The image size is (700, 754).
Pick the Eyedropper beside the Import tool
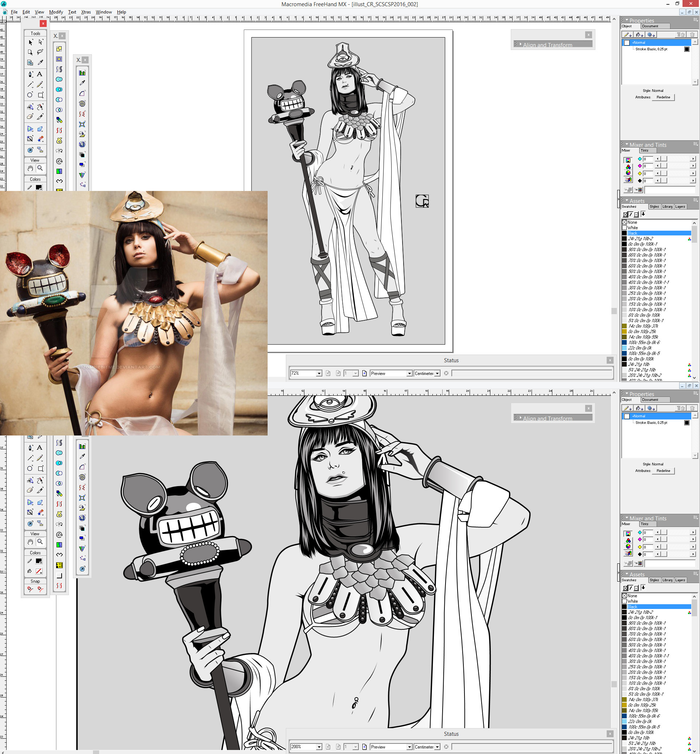pyautogui.click(x=40, y=62)
